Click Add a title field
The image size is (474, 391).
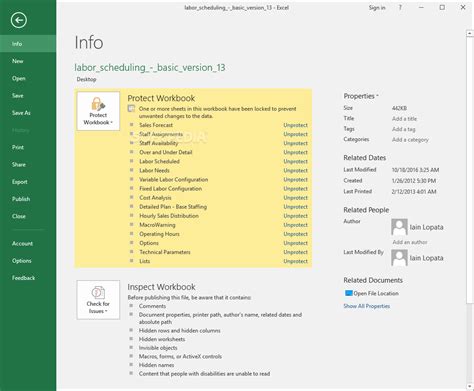click(404, 119)
